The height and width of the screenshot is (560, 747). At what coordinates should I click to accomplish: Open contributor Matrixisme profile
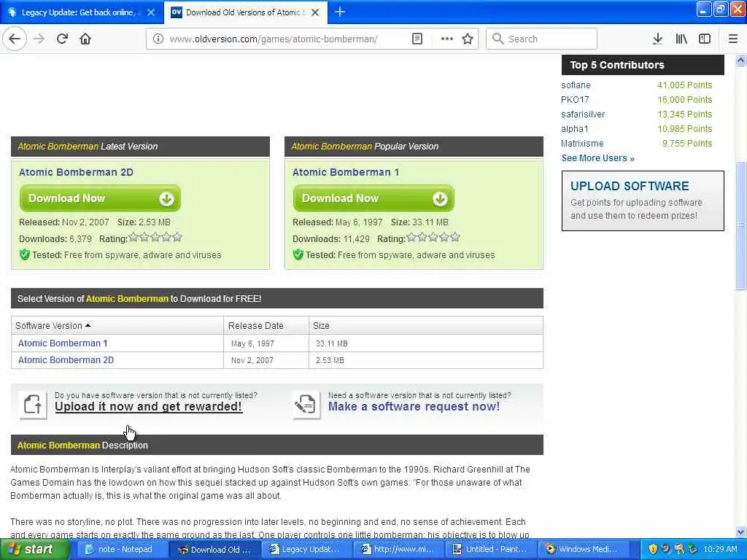click(582, 144)
